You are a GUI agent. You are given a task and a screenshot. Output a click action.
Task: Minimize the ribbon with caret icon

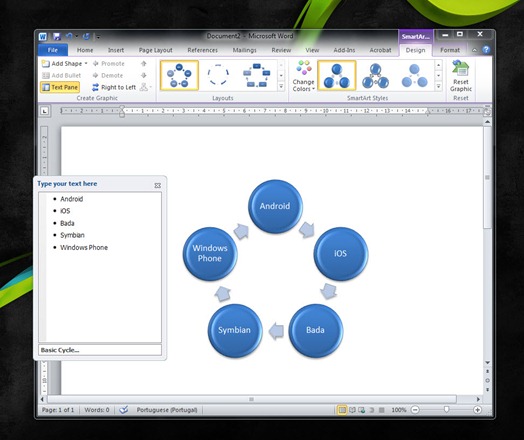[x=475, y=50]
